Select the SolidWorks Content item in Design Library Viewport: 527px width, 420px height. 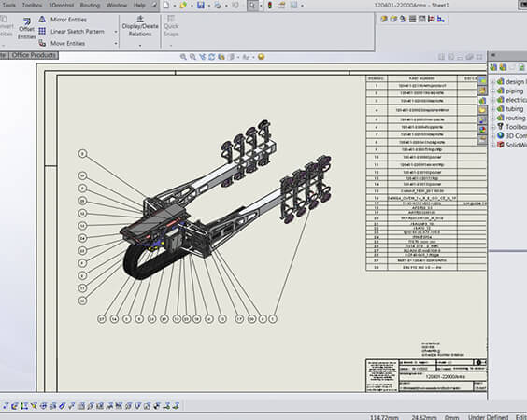point(512,145)
